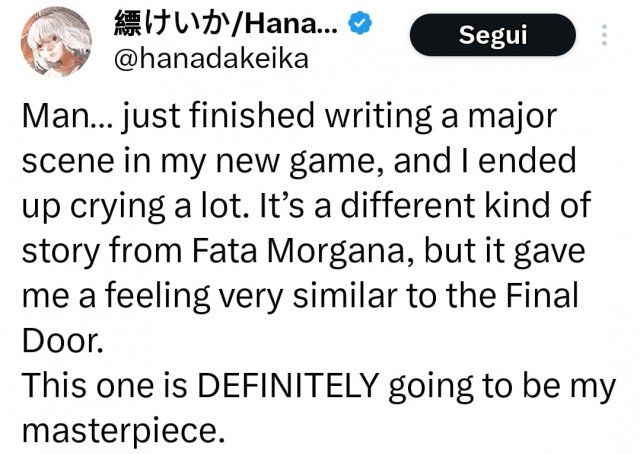Open the three-dot more options menu
The width and height of the screenshot is (640, 454).
click(x=604, y=37)
